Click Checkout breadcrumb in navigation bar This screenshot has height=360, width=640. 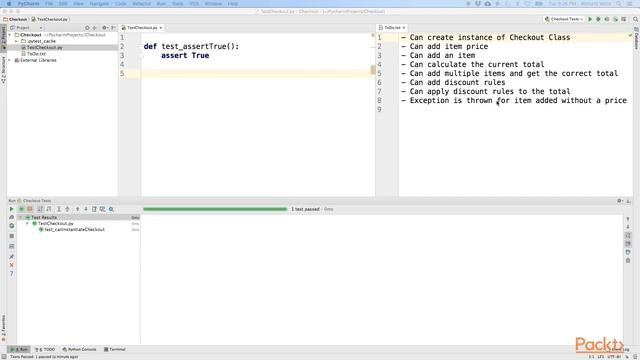pyautogui.click(x=16, y=19)
